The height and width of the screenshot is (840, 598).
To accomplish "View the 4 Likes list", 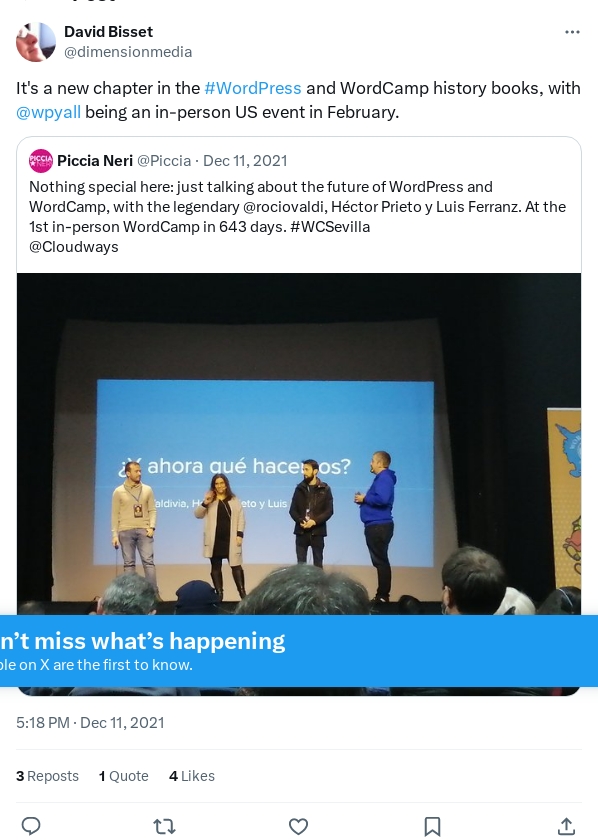I will click(192, 776).
